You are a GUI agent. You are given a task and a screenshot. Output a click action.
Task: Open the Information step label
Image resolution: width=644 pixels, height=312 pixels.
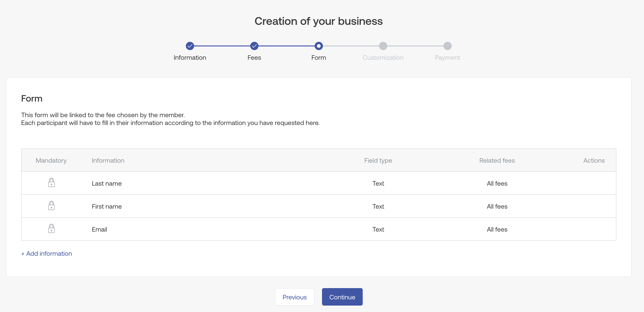click(x=190, y=58)
